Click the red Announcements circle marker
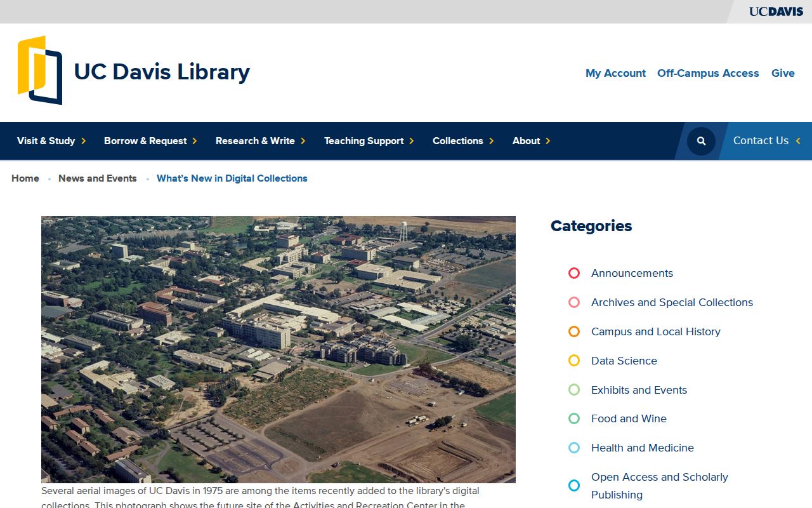Screen dimensions: 812x508 click(574, 273)
